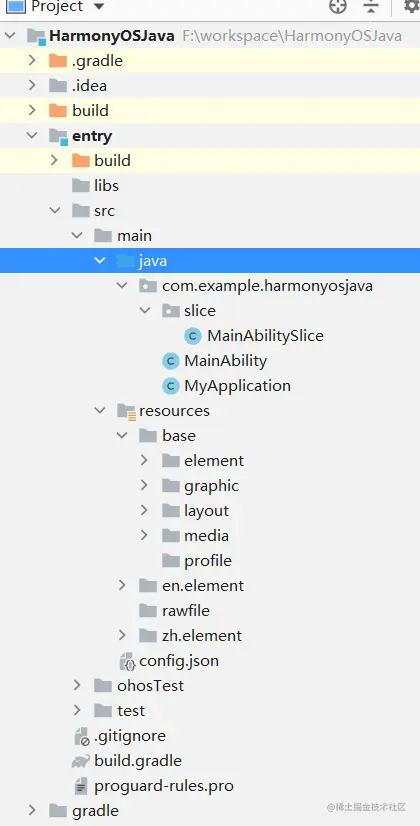The image size is (420, 826).
Task: Select the profile folder
Action: 197,560
